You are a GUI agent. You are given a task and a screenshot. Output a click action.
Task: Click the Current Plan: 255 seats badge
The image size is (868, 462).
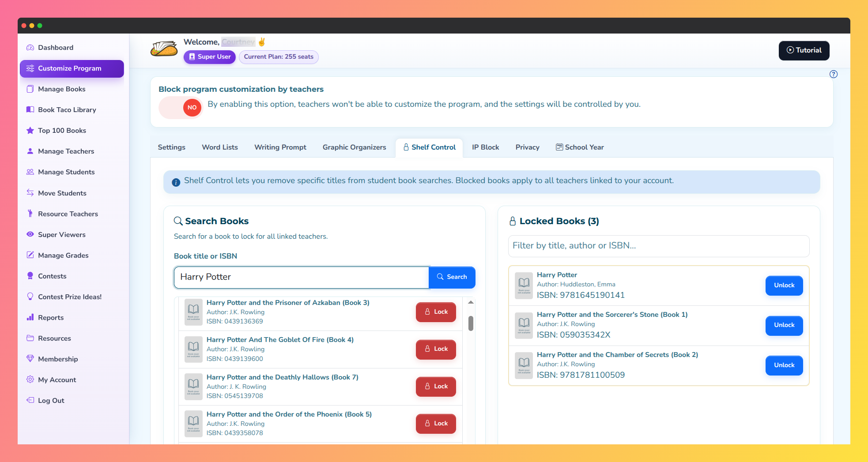click(x=279, y=57)
